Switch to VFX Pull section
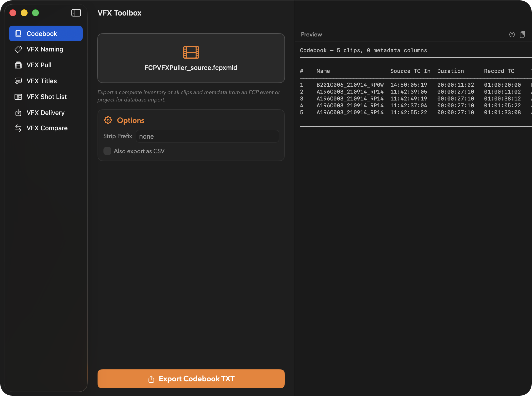532x396 pixels. point(39,65)
